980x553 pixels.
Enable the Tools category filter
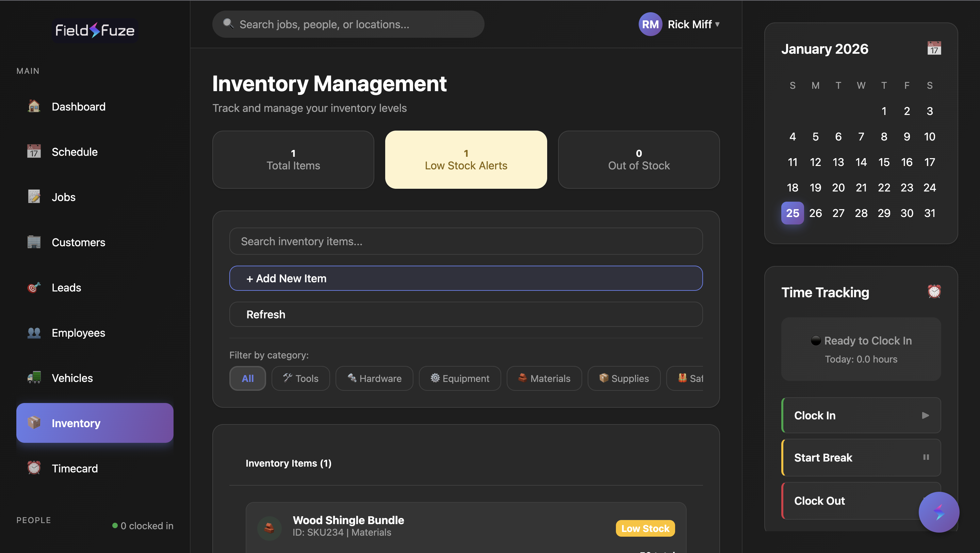[x=300, y=378]
